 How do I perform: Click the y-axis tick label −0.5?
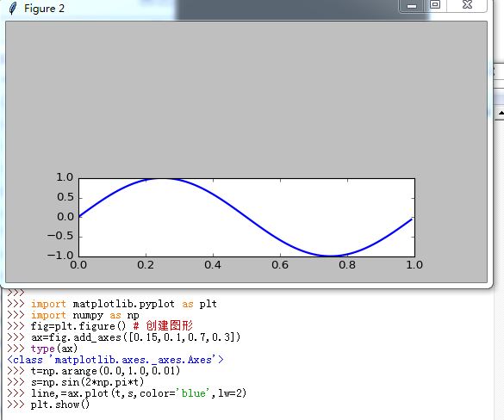(60, 236)
